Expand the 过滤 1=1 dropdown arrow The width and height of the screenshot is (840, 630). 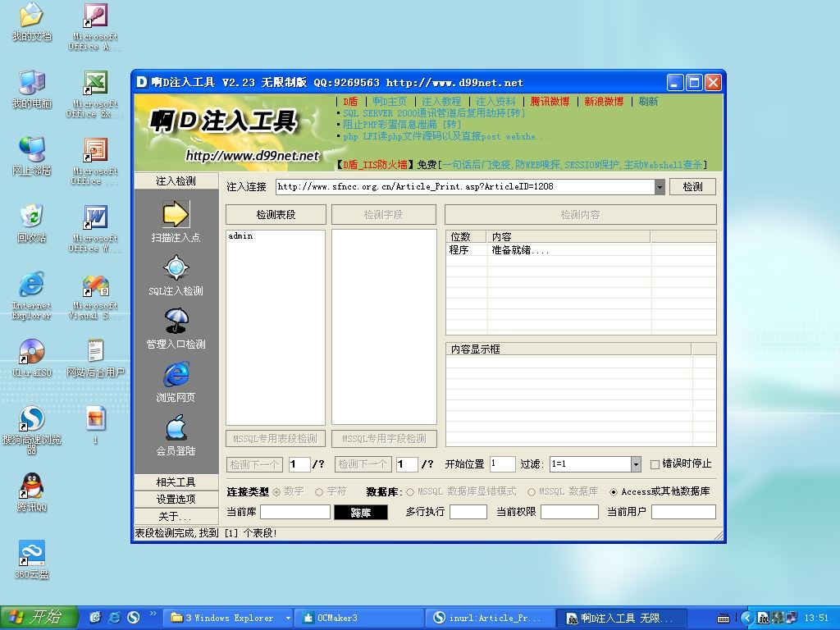pyautogui.click(x=636, y=464)
